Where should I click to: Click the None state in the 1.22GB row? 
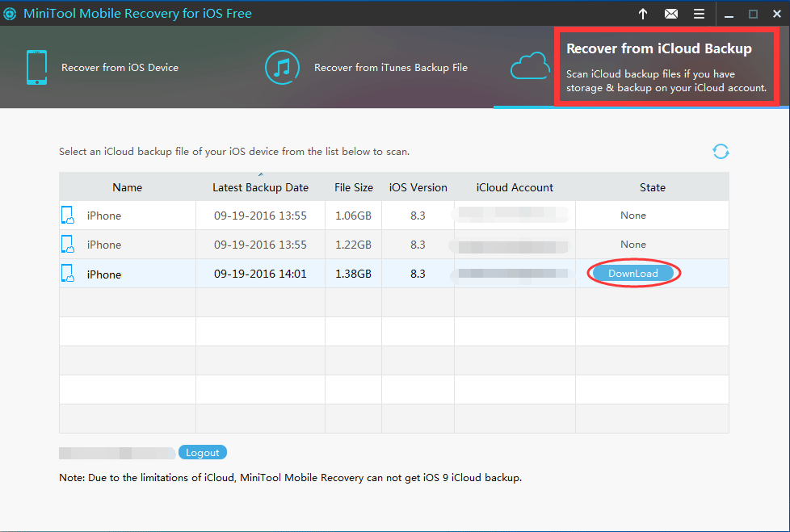(x=633, y=244)
